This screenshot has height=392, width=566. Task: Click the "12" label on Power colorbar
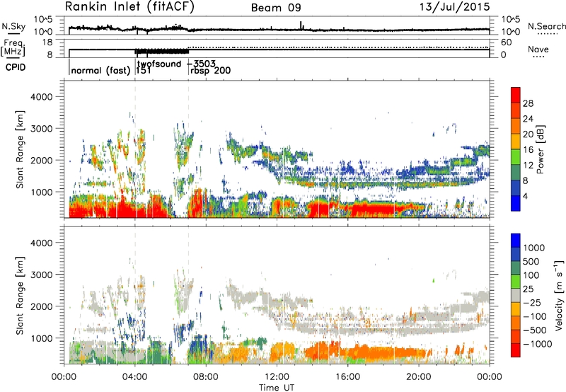pos(528,165)
